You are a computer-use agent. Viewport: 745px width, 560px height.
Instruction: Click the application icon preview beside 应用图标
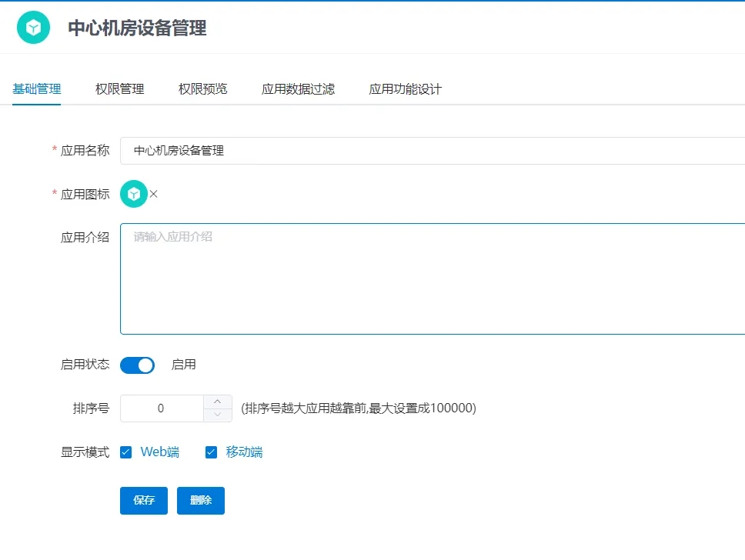(x=133, y=194)
